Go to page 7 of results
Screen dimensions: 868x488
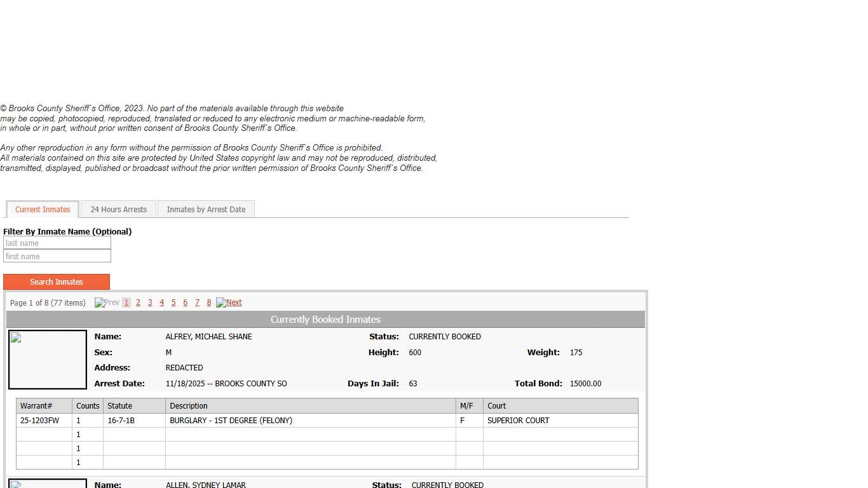point(197,303)
